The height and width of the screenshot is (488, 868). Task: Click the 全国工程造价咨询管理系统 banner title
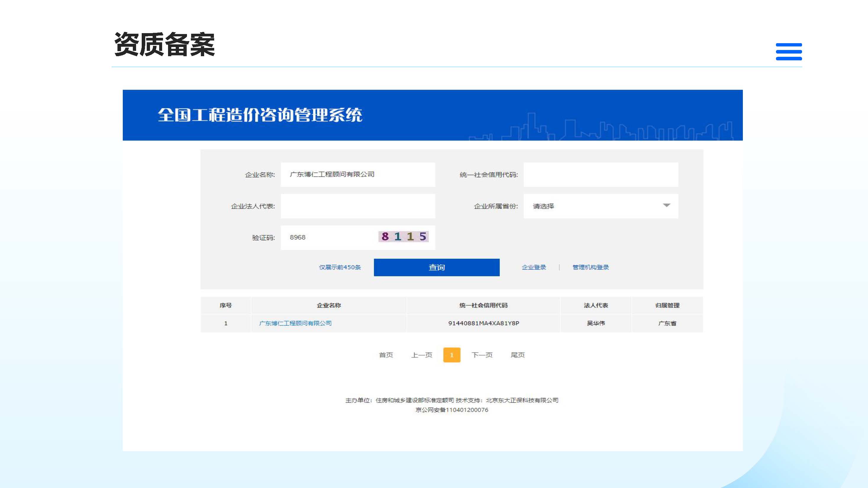(260, 115)
